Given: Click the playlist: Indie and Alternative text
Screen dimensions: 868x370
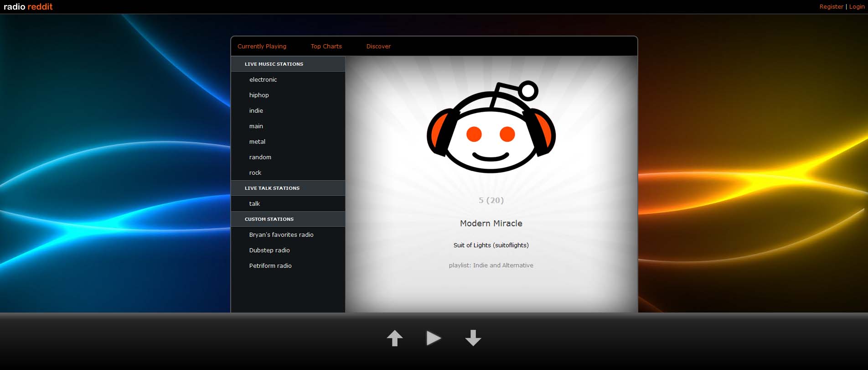Looking at the screenshot, I should [491, 265].
